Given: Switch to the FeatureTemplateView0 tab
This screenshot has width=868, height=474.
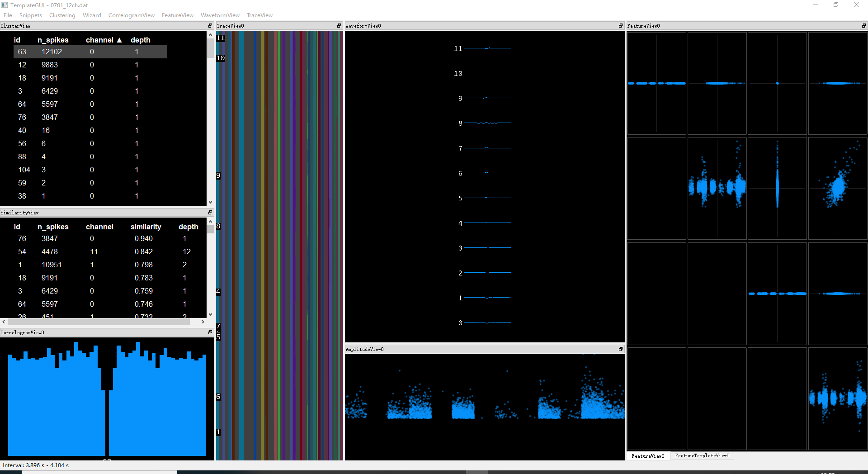Looking at the screenshot, I should (702, 455).
